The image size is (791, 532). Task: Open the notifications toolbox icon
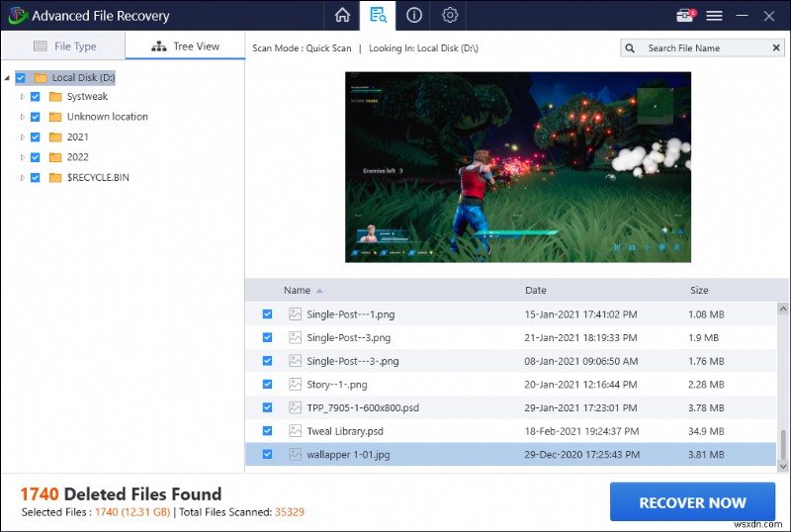pyautogui.click(x=685, y=16)
